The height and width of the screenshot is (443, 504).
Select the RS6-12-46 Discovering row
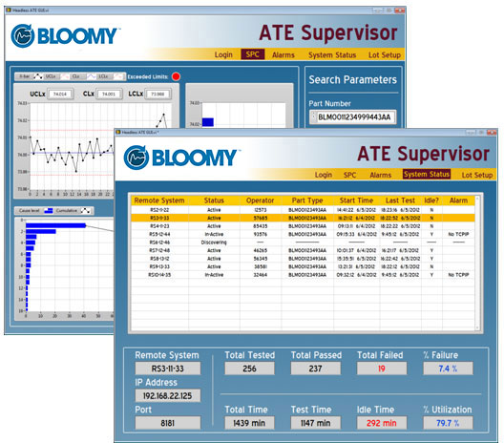pyautogui.click(x=303, y=243)
